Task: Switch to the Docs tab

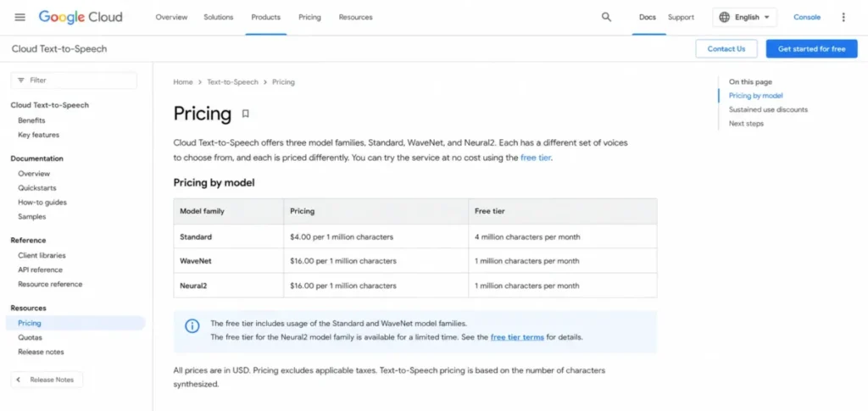Action: coord(647,17)
